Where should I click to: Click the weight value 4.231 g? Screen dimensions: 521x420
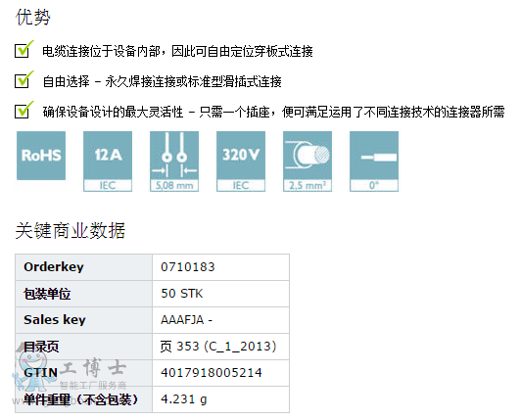184,399
